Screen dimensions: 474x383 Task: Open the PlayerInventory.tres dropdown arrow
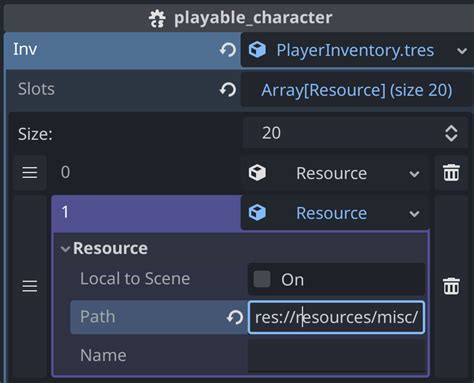[x=462, y=51]
